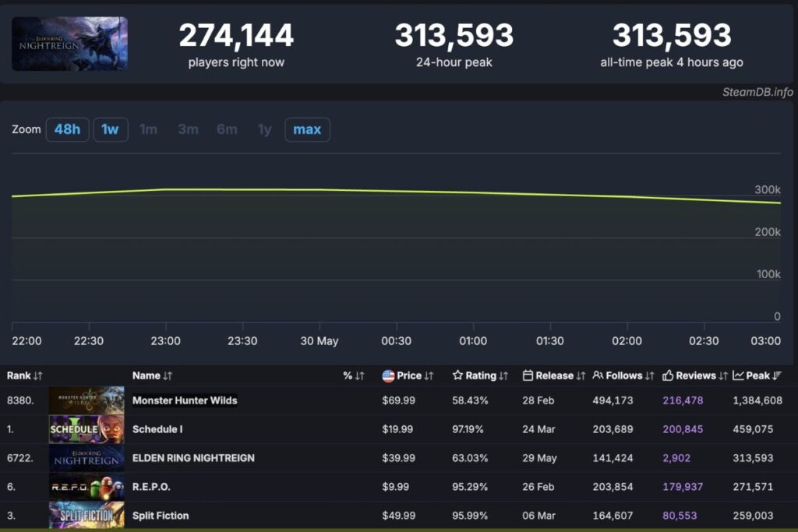Click the Peak chart icon
The image size is (798, 532).
coord(738,375)
